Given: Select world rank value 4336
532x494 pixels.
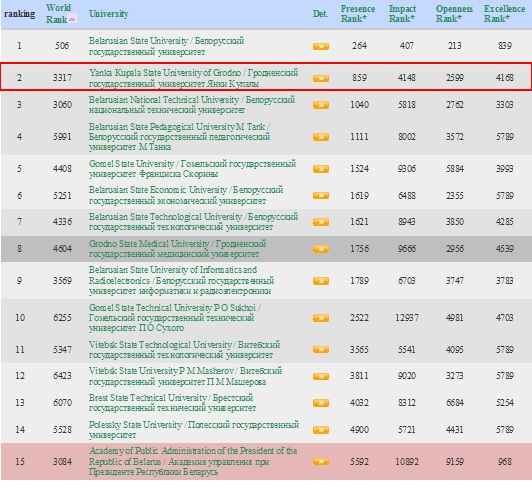Looking at the screenshot, I should tap(62, 222).
